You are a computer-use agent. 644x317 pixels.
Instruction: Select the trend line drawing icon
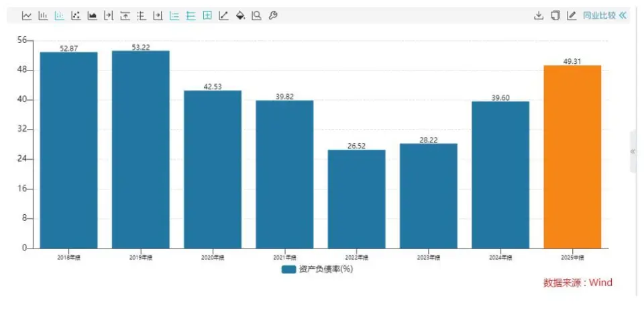click(223, 15)
